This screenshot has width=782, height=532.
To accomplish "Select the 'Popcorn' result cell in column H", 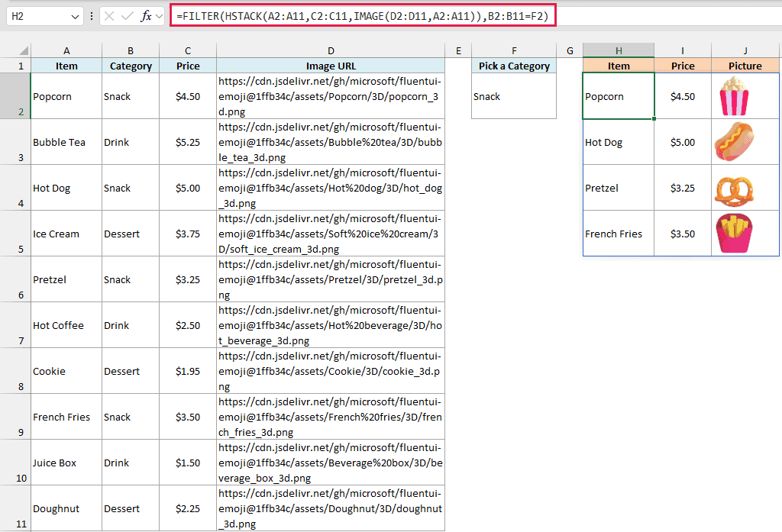I will (619, 96).
